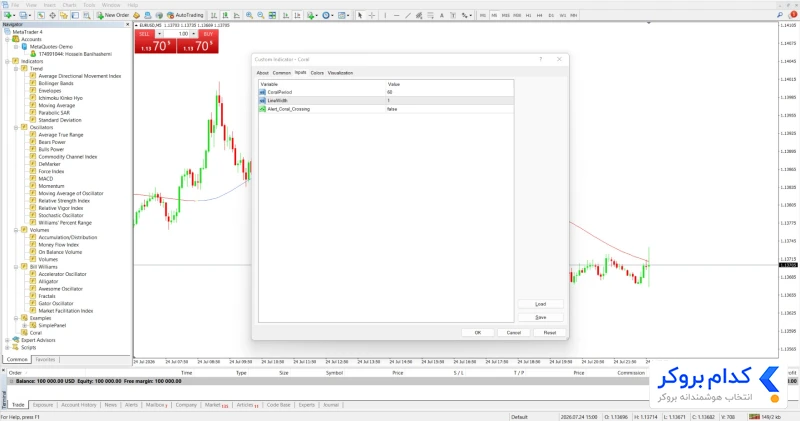Click OK in the Coral indicator dialog
Image resolution: width=800 pixels, height=421 pixels.
[x=478, y=333]
